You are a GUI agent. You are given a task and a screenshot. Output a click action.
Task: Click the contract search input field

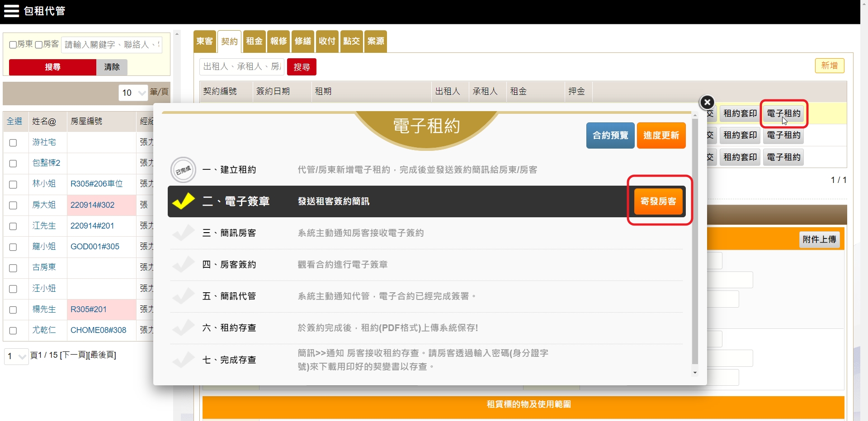(241, 67)
